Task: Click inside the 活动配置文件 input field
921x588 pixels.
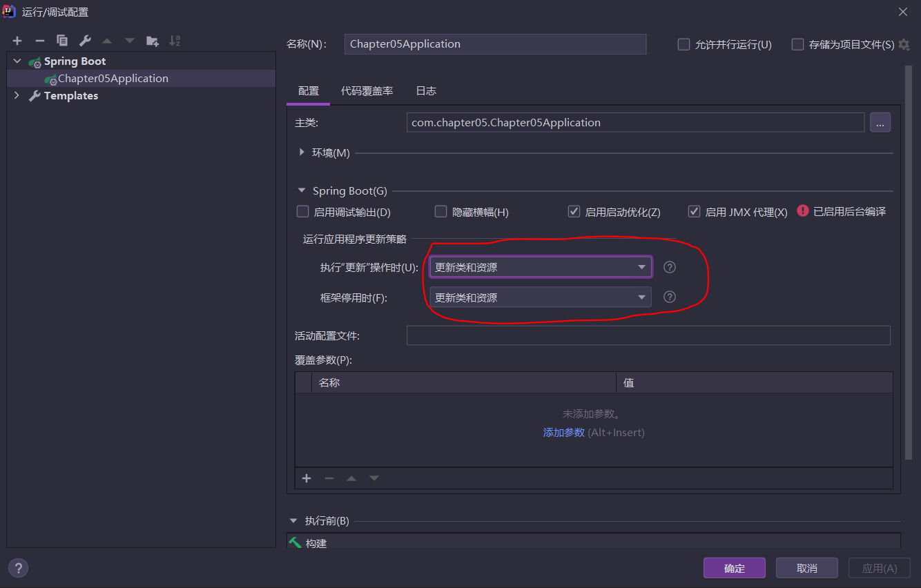Action: [648, 335]
